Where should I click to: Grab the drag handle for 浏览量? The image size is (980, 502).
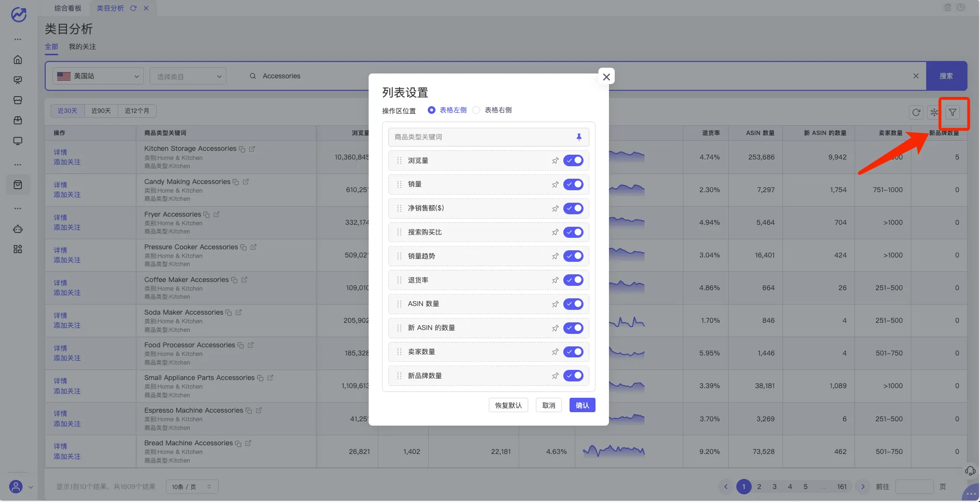point(399,160)
